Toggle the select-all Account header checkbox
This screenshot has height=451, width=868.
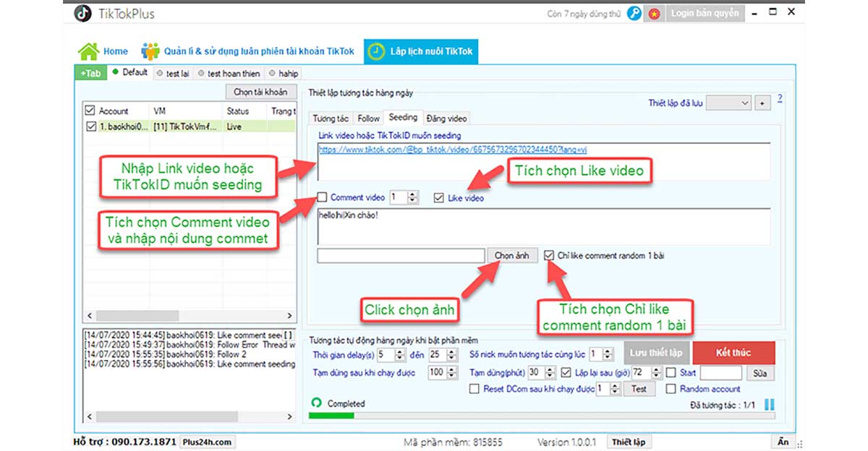point(90,111)
